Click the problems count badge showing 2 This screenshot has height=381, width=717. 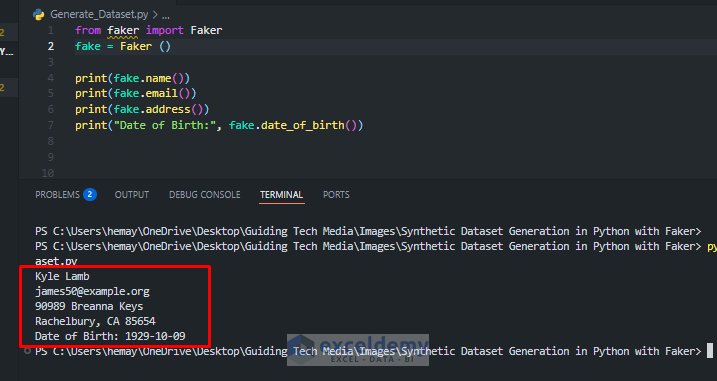tap(90, 195)
